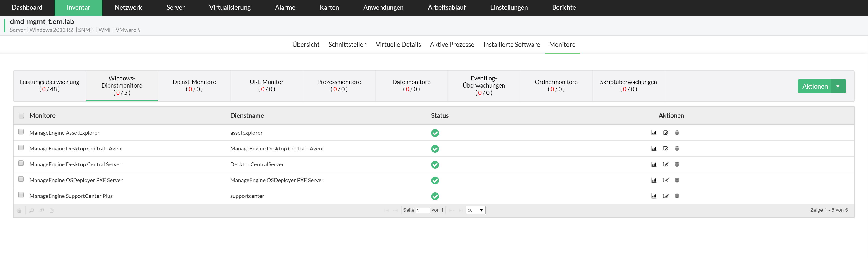Open graph for Desktop Central - Agent monitor
This screenshot has width=868, height=258.
[x=654, y=148]
